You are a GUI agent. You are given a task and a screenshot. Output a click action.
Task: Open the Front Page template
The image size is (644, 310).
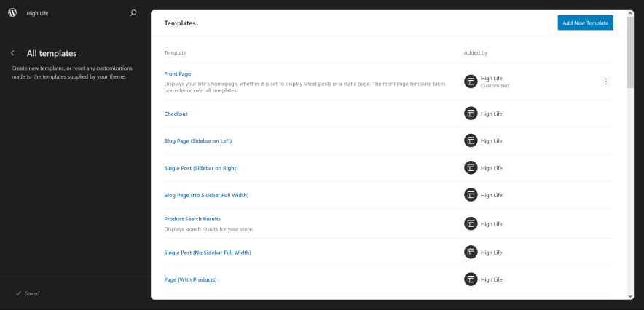(178, 73)
